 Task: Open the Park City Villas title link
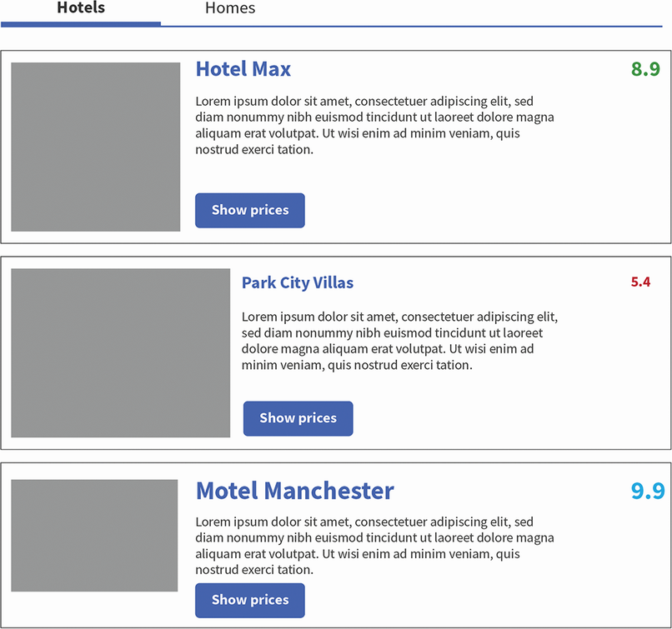(298, 283)
